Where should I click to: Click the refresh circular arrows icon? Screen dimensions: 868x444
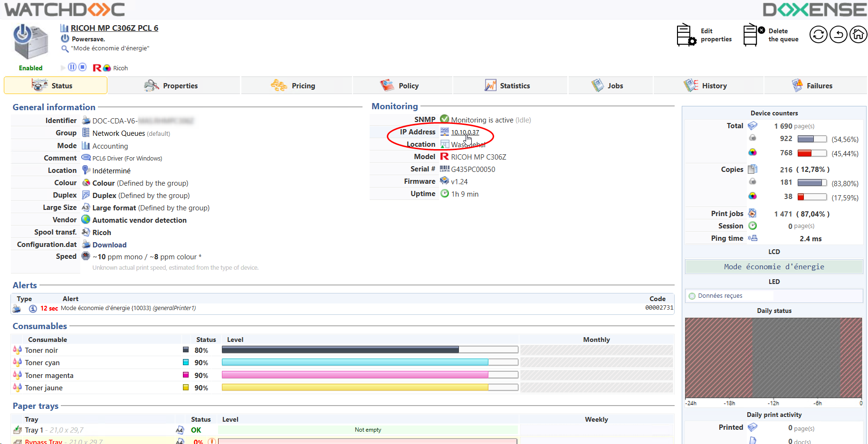point(818,35)
